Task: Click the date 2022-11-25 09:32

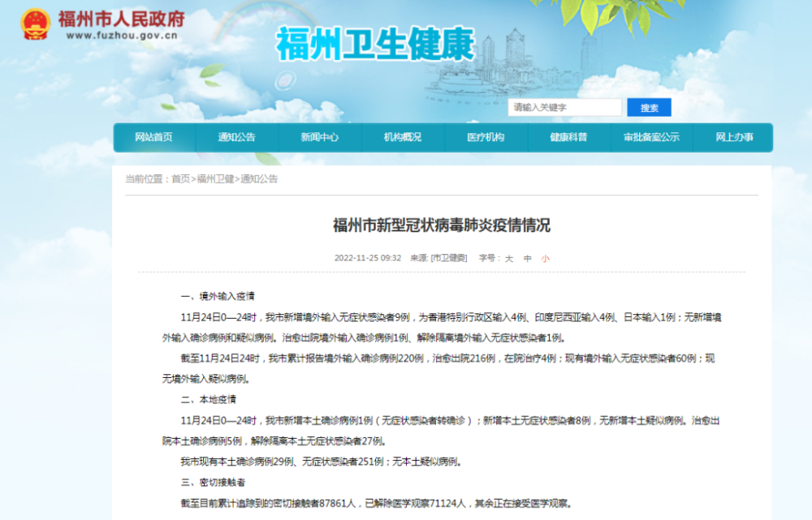Action: coord(368,258)
